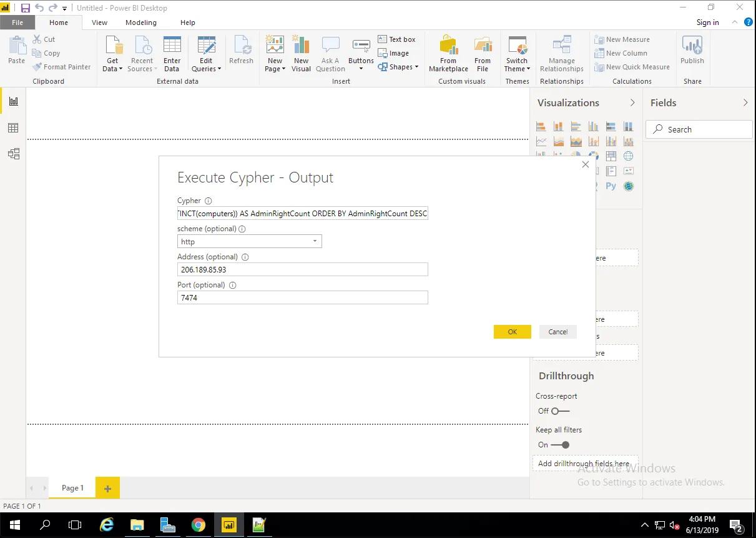Click the Fields Search box
The height and width of the screenshot is (538, 756).
click(700, 129)
